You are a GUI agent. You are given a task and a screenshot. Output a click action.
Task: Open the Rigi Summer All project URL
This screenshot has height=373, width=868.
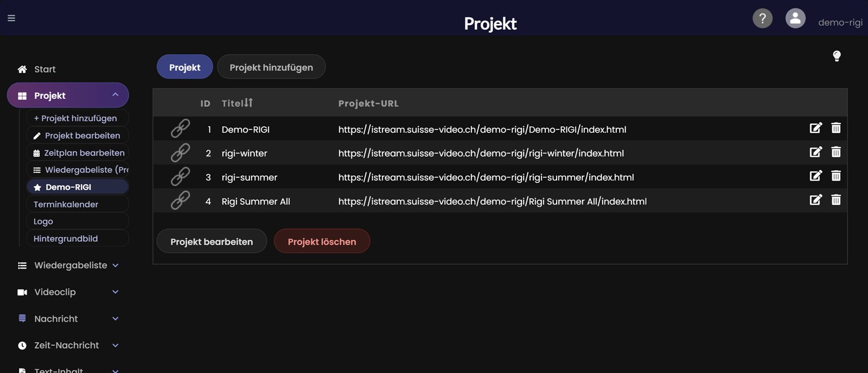[493, 202]
